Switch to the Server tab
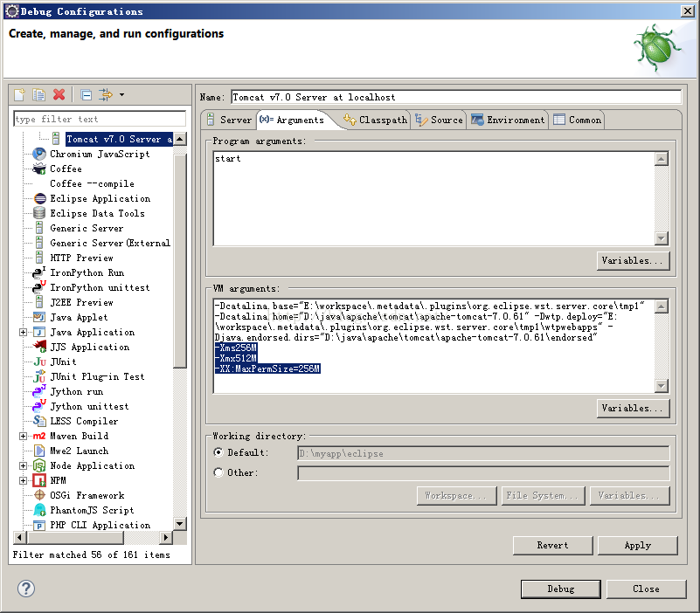 230,120
